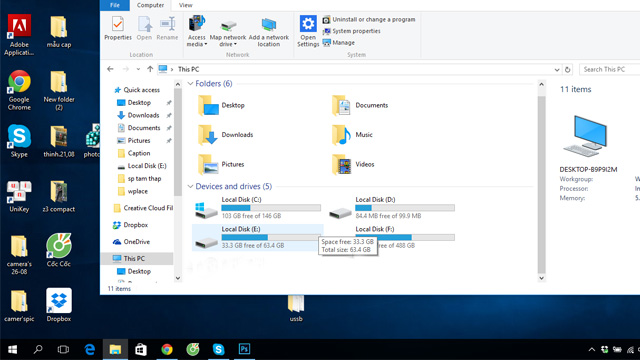Select the Pictures folder in Folders
Image resolution: width=640 pixels, height=360 pixels.
click(222, 164)
